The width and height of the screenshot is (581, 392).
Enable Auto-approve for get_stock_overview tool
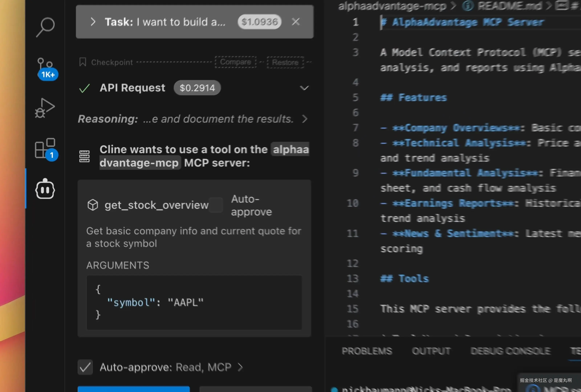[x=216, y=205]
